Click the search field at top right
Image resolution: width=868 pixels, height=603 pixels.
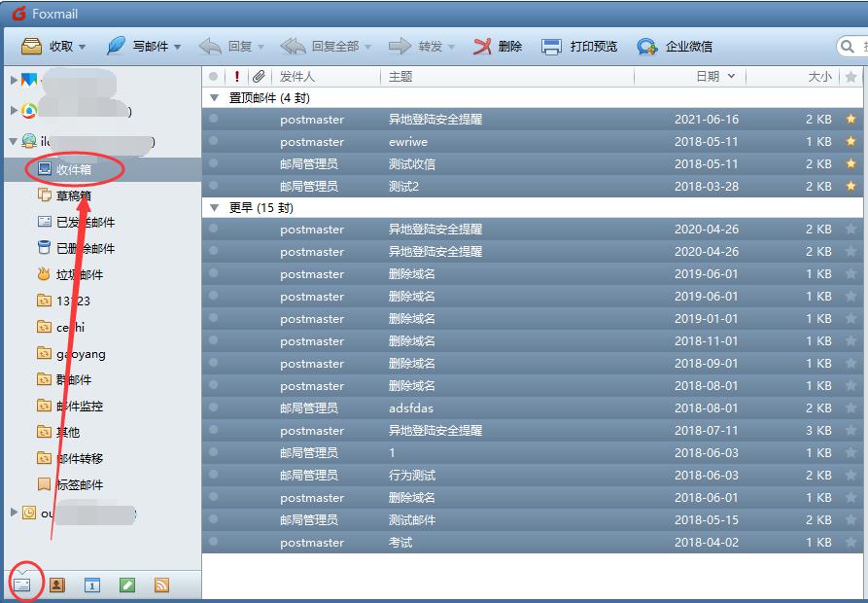[x=855, y=45]
